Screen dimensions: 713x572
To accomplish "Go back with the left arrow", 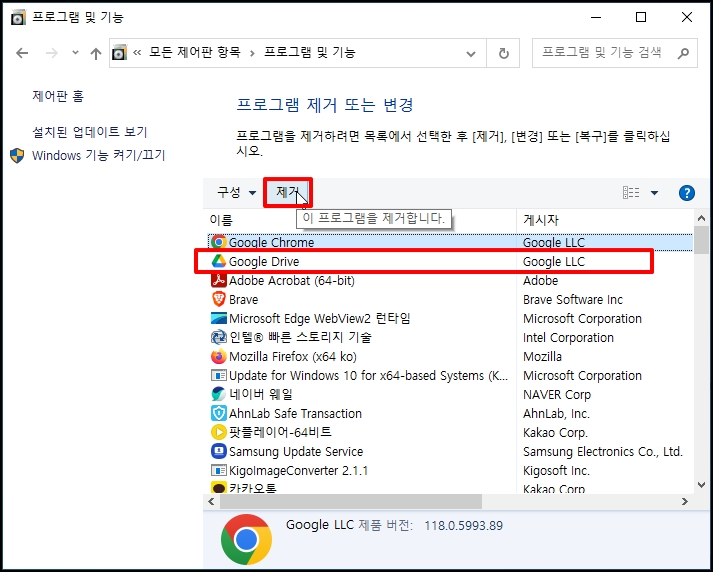I will 22,53.
